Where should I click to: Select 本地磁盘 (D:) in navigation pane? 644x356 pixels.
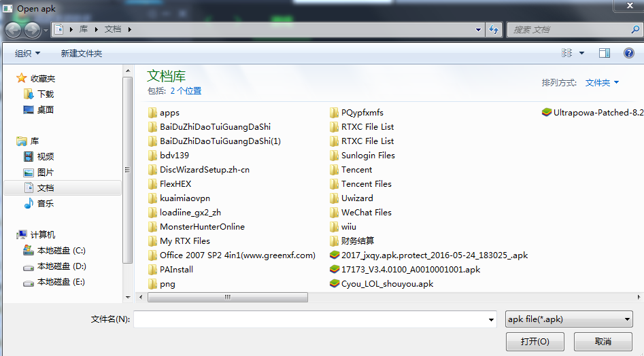[61, 266]
